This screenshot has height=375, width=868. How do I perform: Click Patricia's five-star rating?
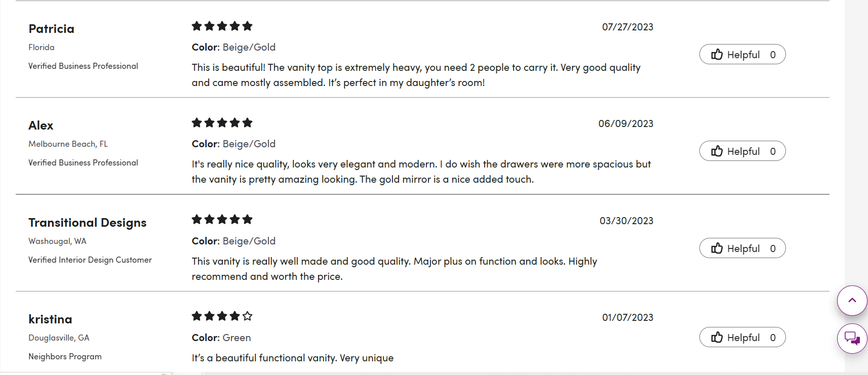[x=222, y=26]
